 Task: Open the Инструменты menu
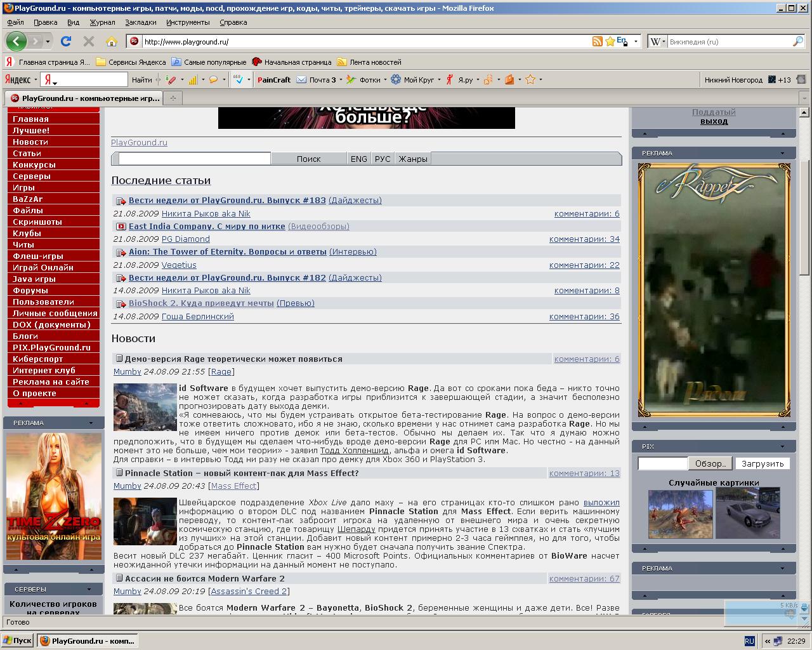pyautogui.click(x=188, y=22)
